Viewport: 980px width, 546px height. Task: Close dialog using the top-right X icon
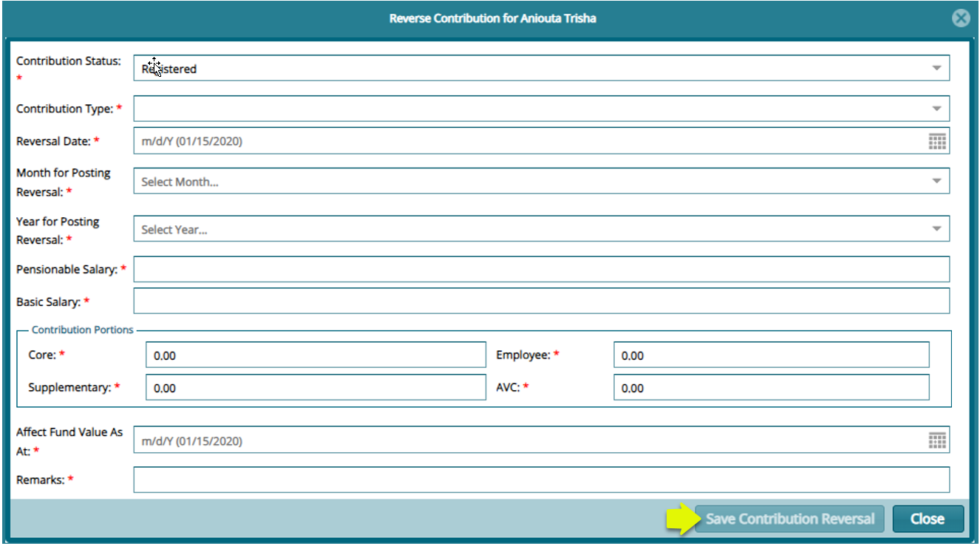[x=960, y=18]
